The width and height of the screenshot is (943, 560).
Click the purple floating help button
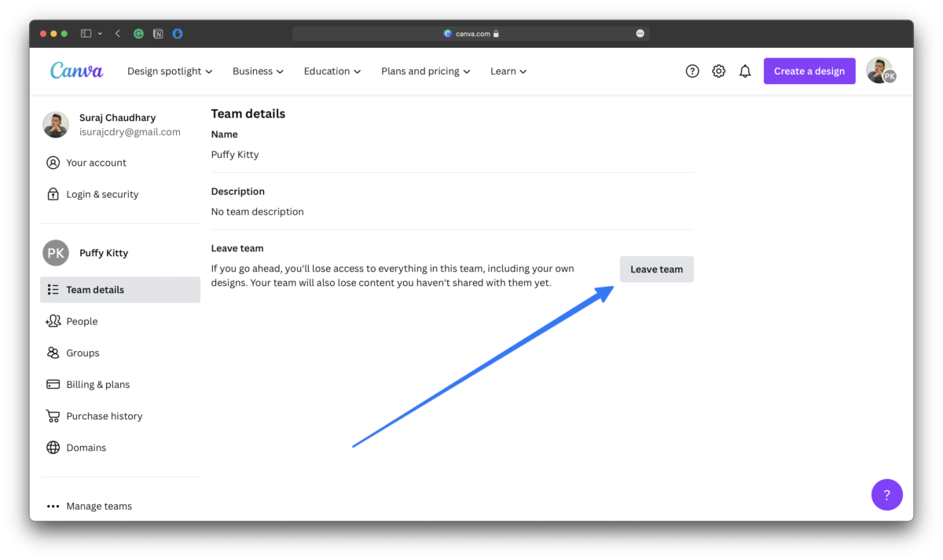(x=886, y=495)
